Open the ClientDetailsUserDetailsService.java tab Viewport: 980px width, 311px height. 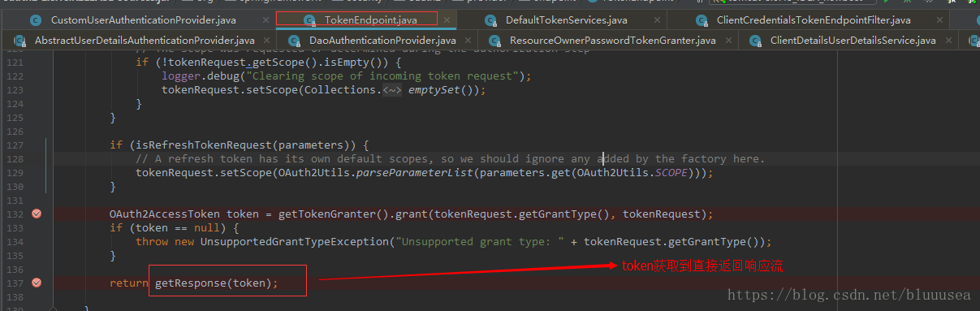click(x=853, y=40)
